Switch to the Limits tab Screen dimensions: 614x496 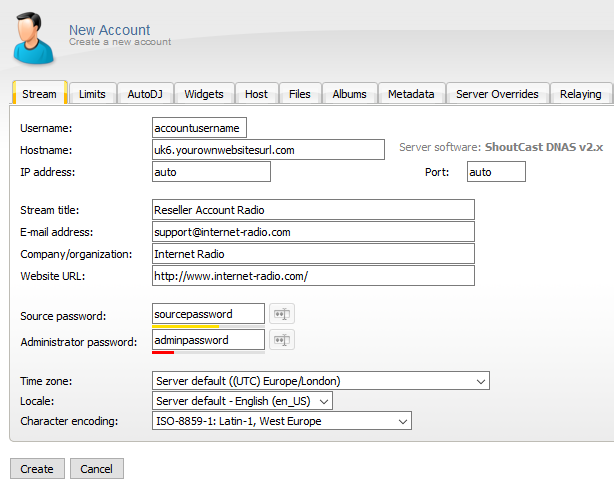click(93, 94)
